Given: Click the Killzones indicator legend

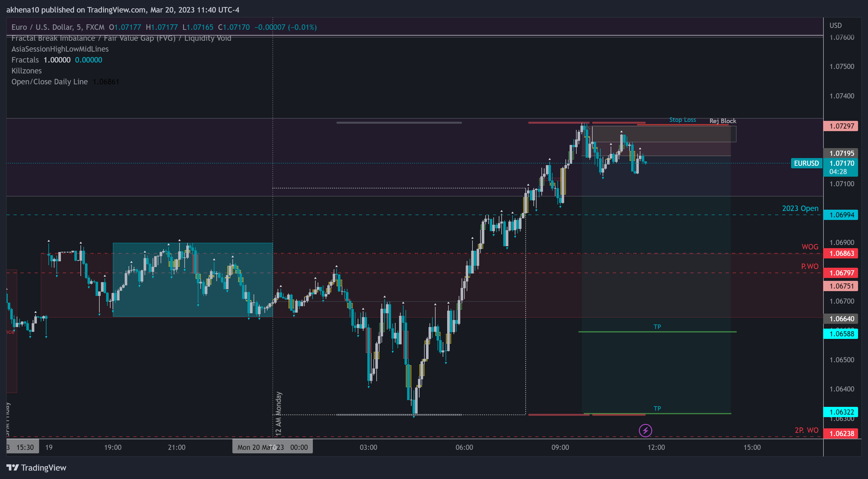Looking at the screenshot, I should coord(27,71).
